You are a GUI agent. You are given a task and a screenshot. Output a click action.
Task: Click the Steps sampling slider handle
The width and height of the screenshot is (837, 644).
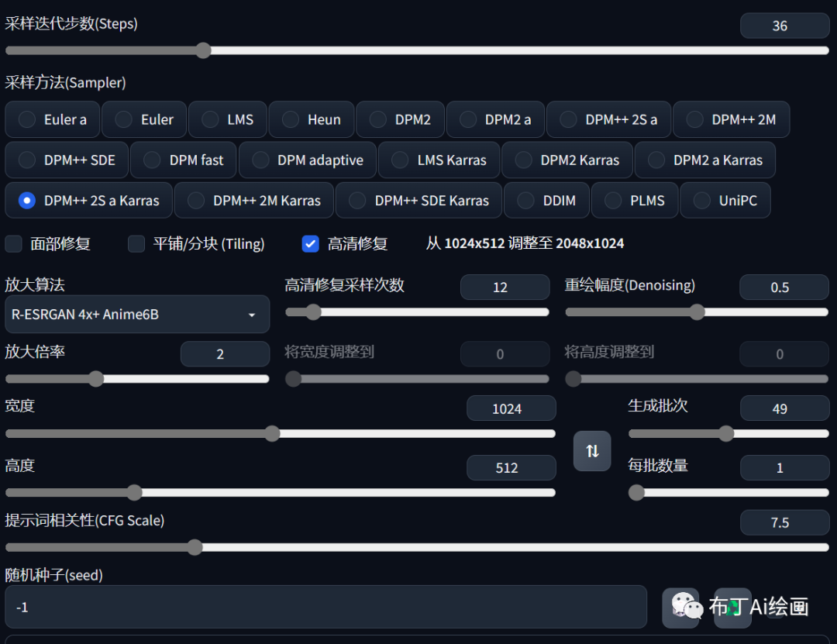click(203, 51)
